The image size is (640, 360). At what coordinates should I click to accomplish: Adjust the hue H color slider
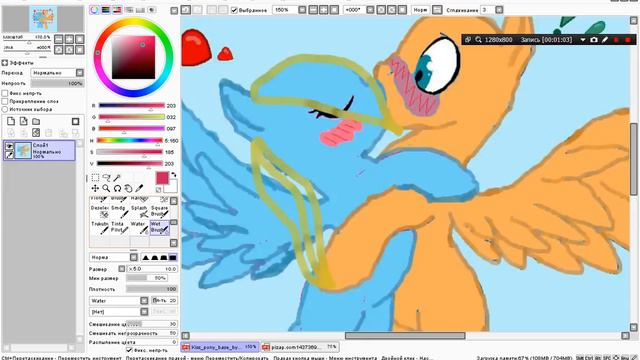(129, 140)
